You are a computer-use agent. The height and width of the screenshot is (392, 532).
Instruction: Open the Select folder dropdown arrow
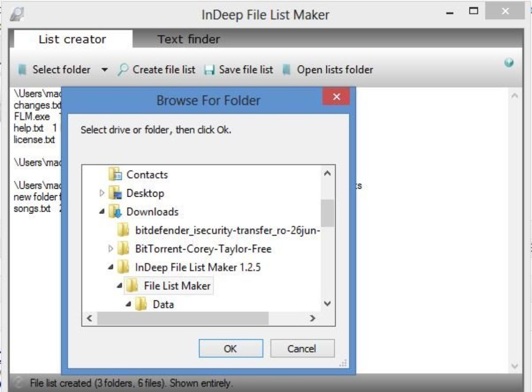pyautogui.click(x=105, y=70)
